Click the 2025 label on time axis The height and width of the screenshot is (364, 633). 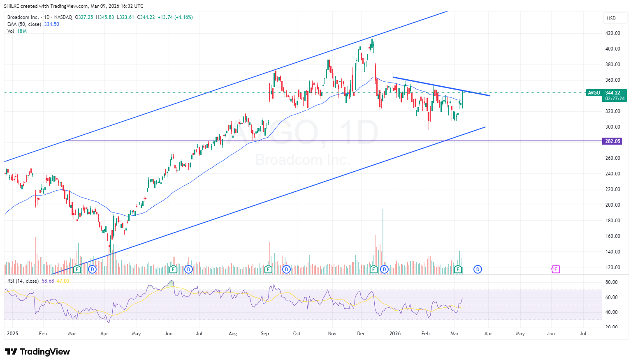(x=13, y=334)
